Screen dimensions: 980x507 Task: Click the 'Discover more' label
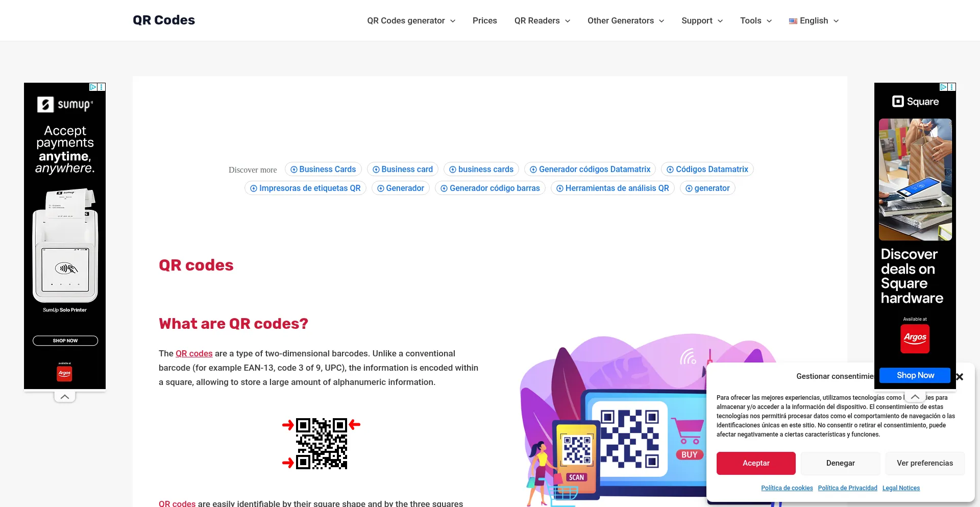click(253, 170)
